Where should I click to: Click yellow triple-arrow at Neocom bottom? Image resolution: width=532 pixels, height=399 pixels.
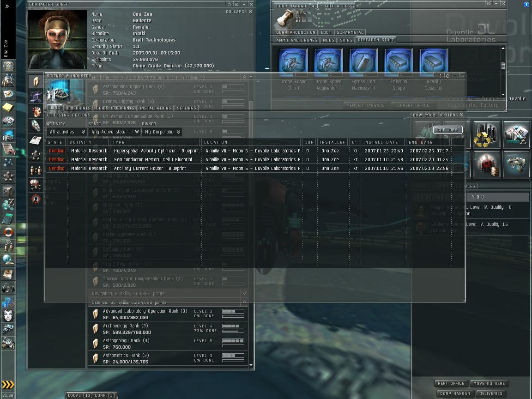(x=8, y=384)
